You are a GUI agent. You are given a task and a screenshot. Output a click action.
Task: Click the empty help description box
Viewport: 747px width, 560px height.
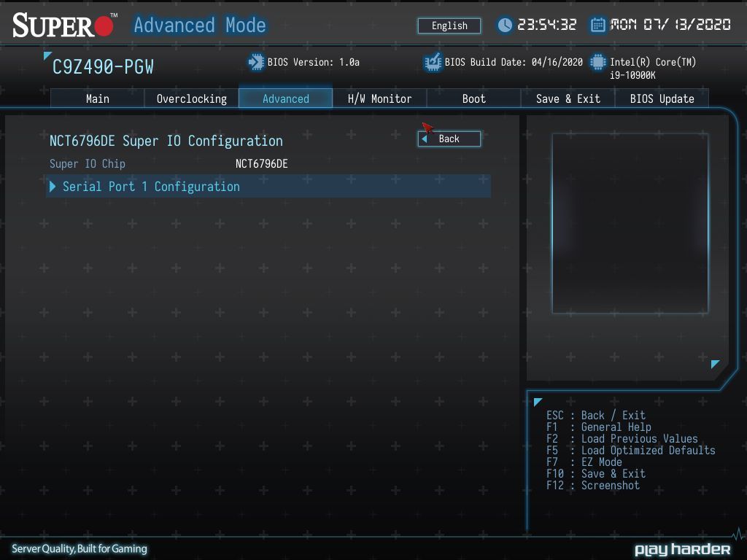[630, 223]
